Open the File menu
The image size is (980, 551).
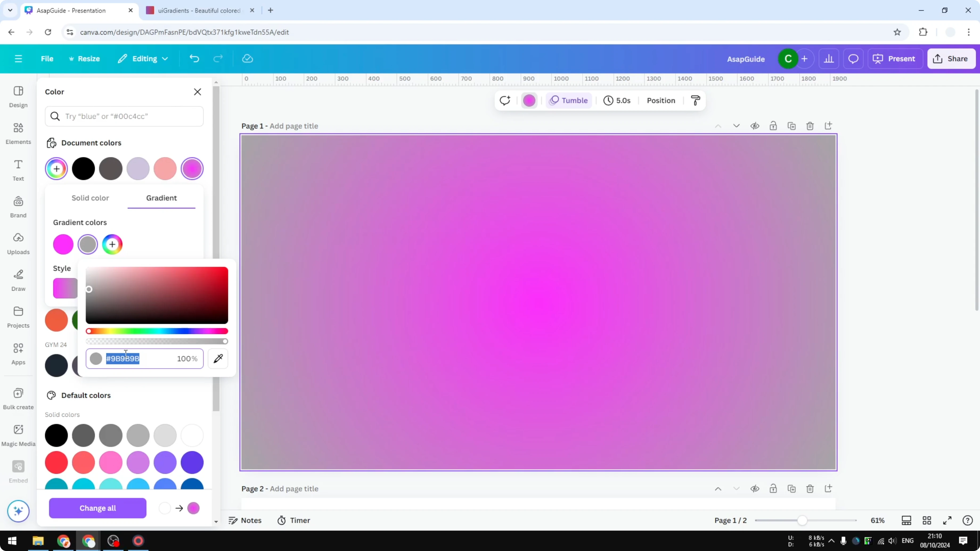(47, 59)
